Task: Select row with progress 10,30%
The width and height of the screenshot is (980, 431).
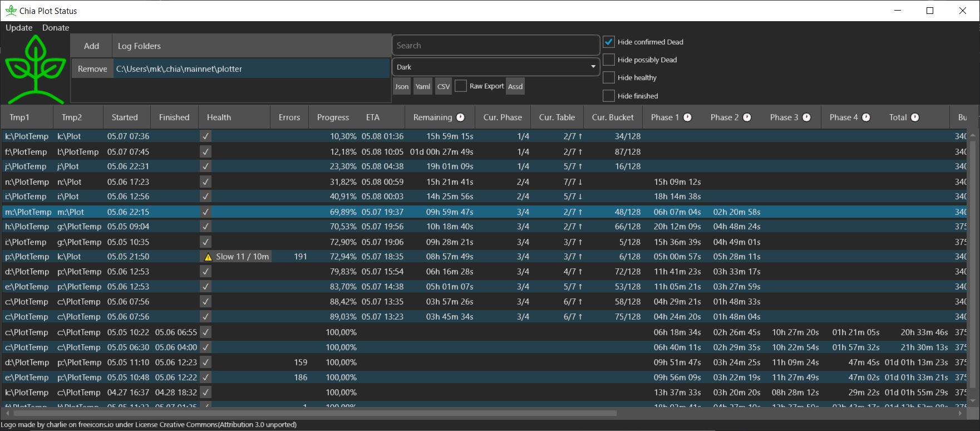Action: pos(484,136)
